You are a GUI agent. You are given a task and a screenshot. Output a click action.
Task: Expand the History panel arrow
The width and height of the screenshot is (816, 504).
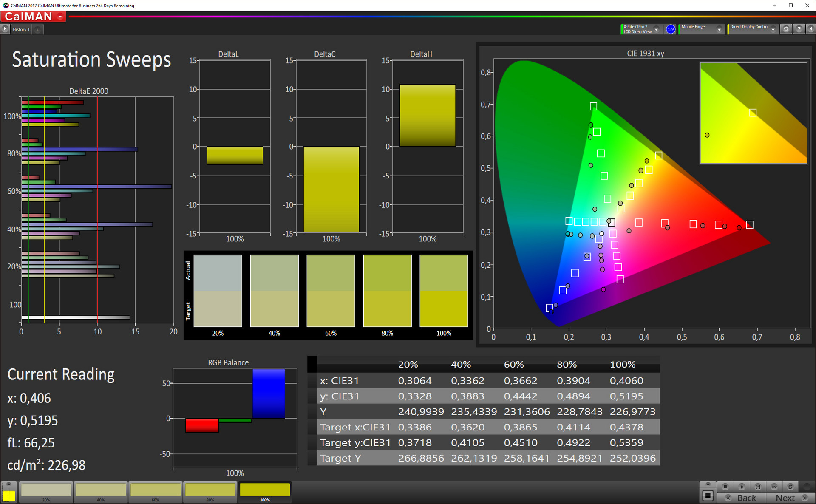(5, 29)
